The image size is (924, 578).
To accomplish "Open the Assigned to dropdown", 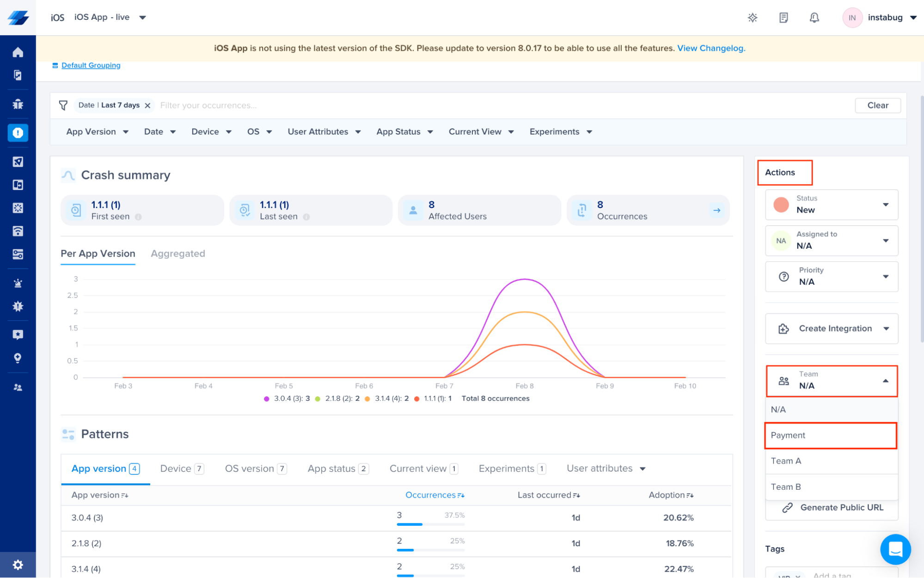I will click(831, 240).
